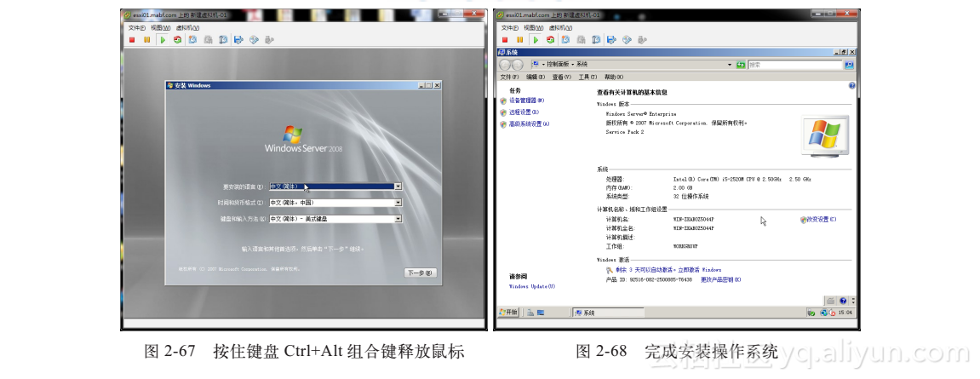
Task: Click the green Power On icon in left console
Action: point(163,39)
